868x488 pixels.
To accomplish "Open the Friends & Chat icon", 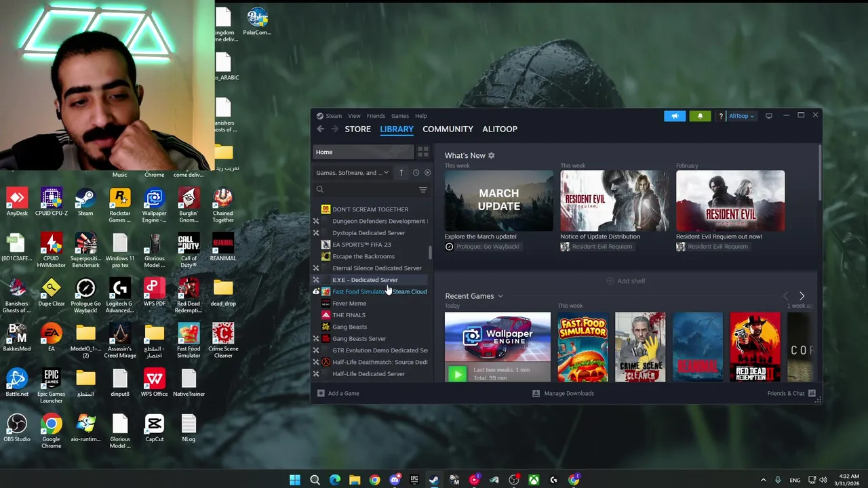I will (x=812, y=393).
